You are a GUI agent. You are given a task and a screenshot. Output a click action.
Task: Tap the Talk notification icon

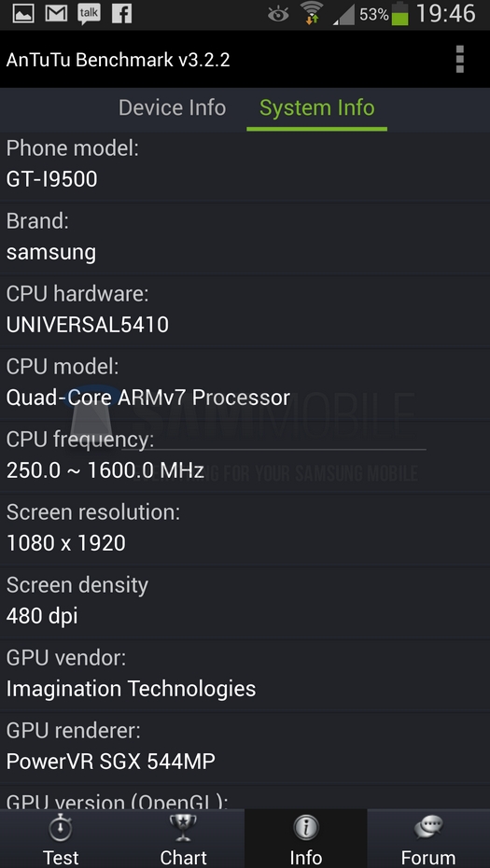coord(89,14)
